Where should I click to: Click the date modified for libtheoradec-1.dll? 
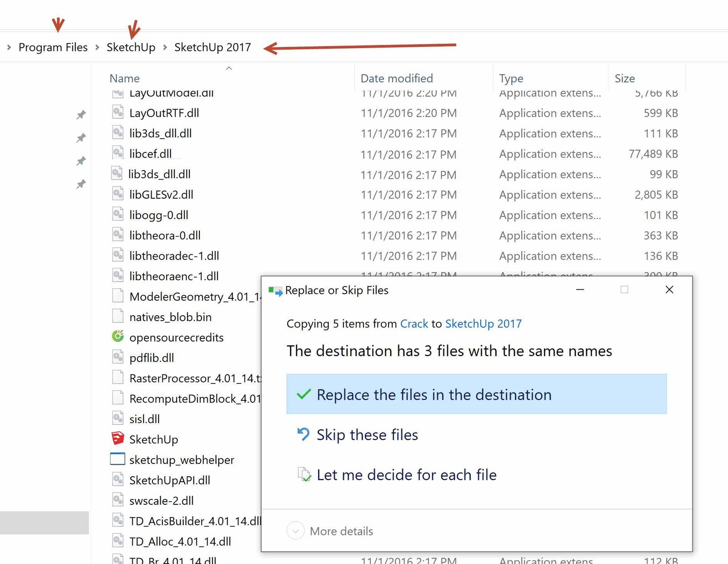[x=409, y=256]
